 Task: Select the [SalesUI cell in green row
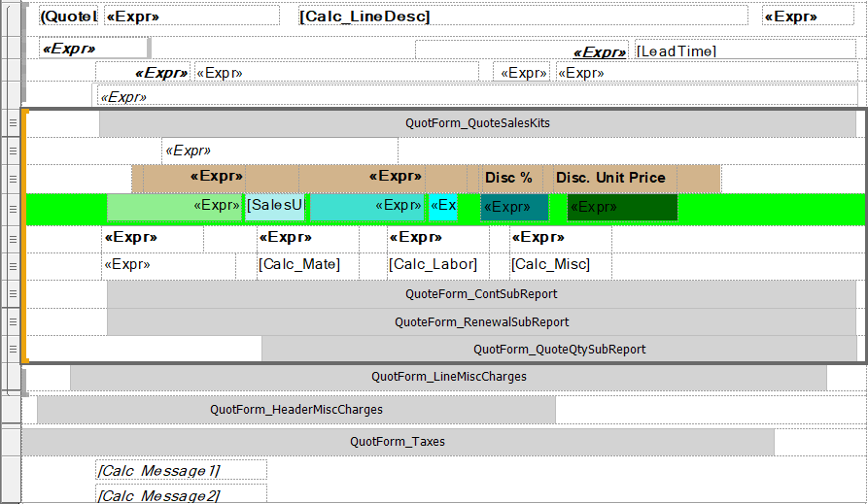point(275,207)
